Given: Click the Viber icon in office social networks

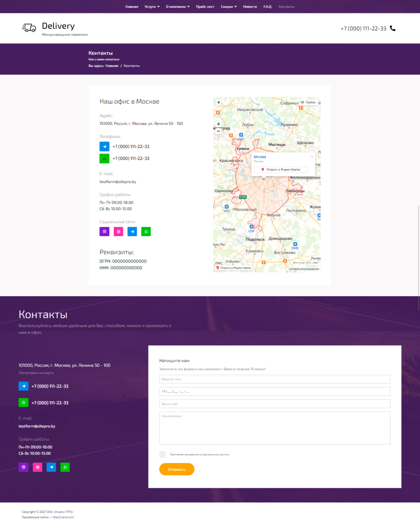Looking at the screenshot, I should click(x=104, y=231).
